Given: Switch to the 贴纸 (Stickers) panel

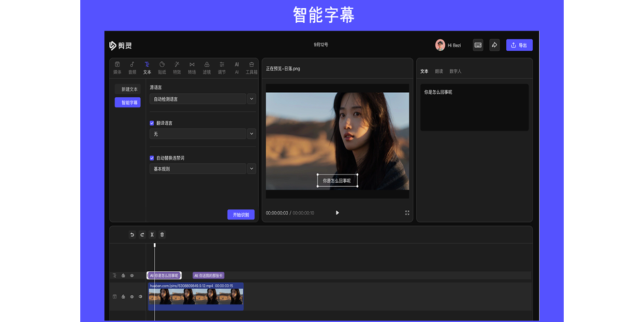Looking at the screenshot, I should pos(161,67).
